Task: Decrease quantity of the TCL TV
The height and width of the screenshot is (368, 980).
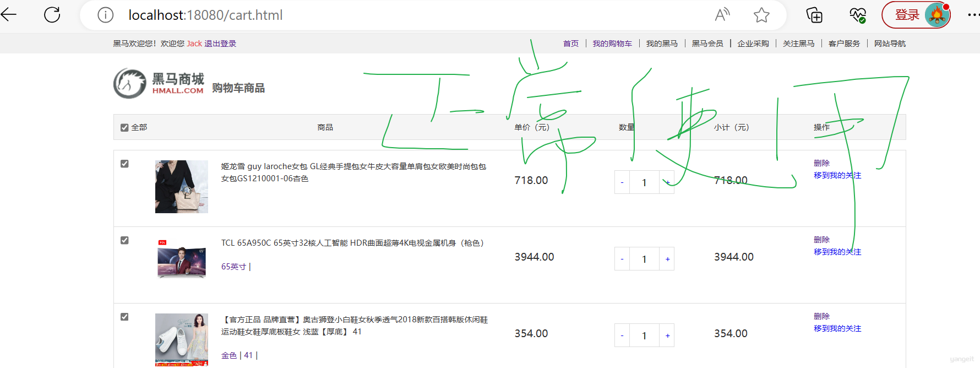Action: (x=622, y=259)
